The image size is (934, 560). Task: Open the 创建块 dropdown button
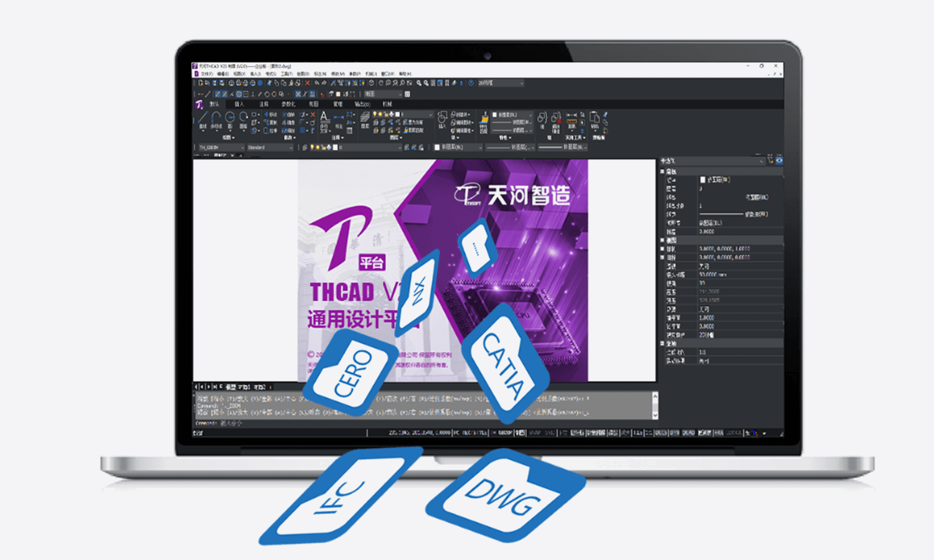pos(461,114)
